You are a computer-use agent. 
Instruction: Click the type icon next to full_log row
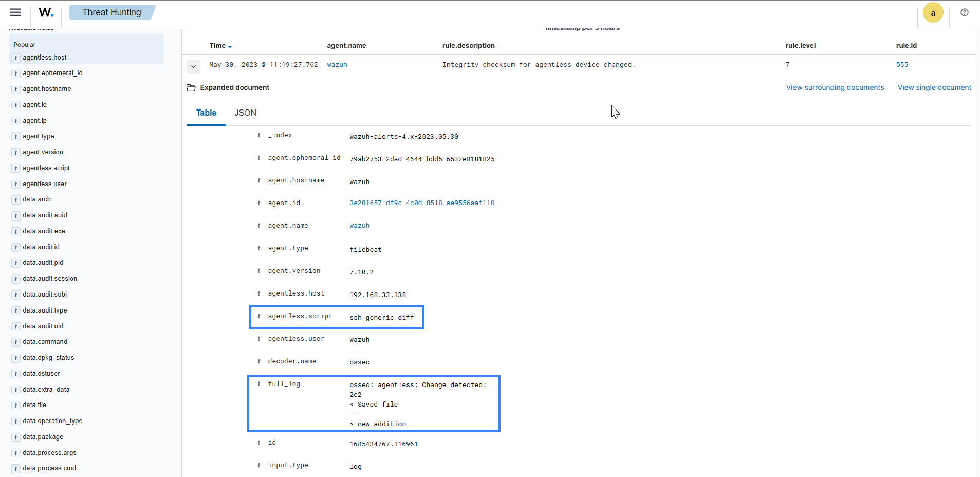click(x=258, y=384)
